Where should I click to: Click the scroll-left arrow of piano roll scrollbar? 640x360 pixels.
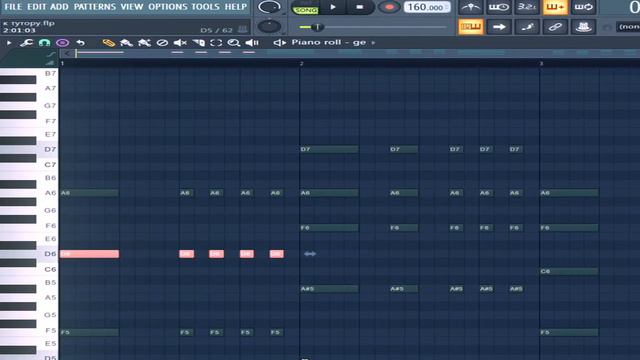pos(67,53)
